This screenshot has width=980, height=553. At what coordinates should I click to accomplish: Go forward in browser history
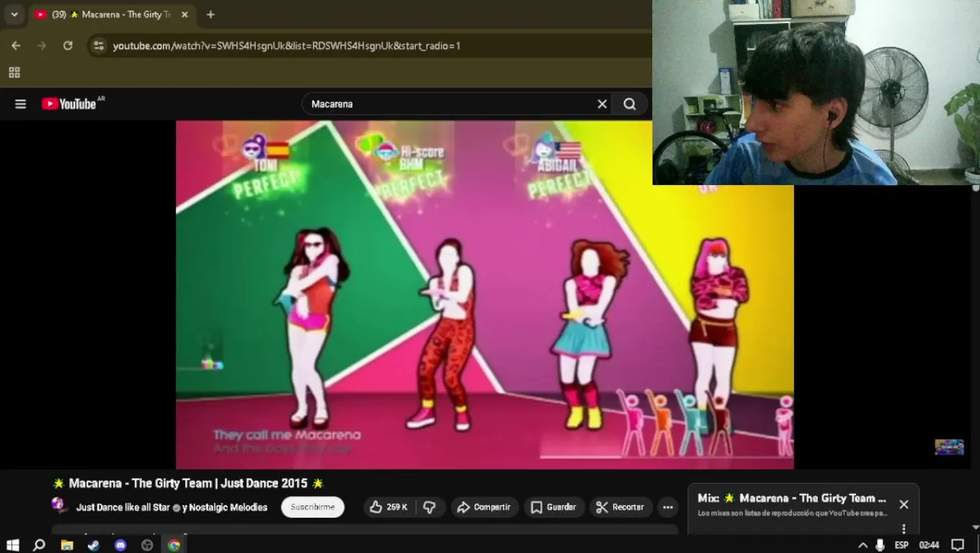click(42, 45)
